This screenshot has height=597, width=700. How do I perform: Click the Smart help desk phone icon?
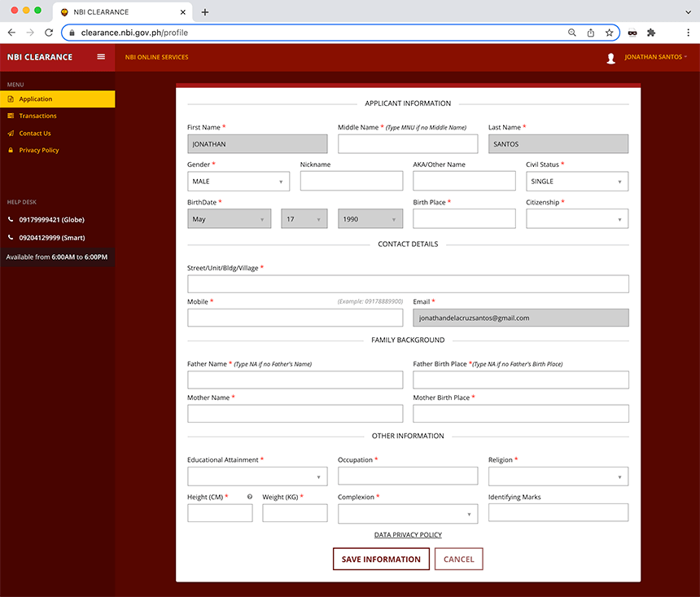(x=11, y=237)
